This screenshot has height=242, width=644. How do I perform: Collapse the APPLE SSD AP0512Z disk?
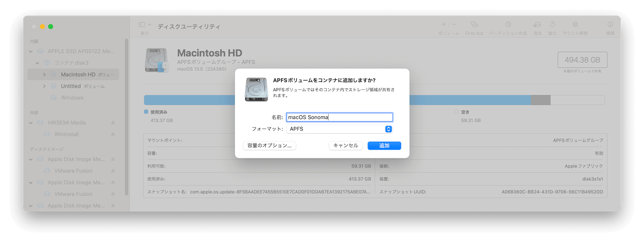31,51
